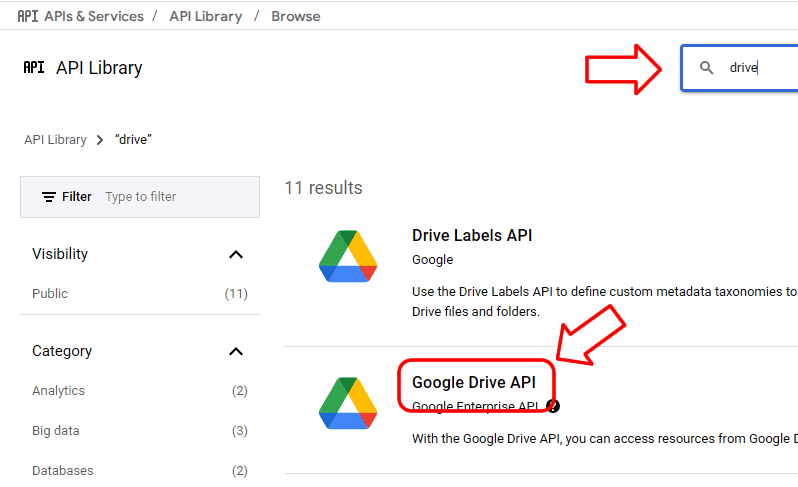The height and width of the screenshot is (487, 798).
Task: Open the Google Drive API result title
Action: [474, 382]
